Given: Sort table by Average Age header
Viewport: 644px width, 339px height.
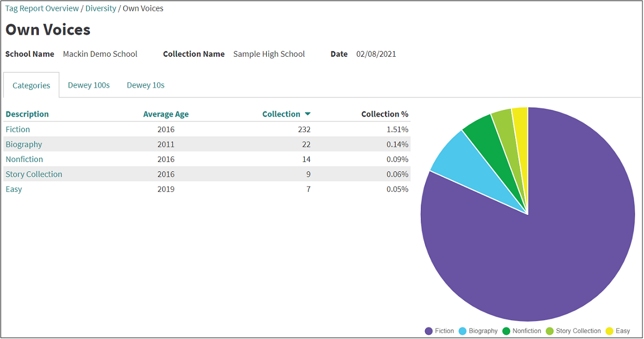Looking at the screenshot, I should click(166, 114).
